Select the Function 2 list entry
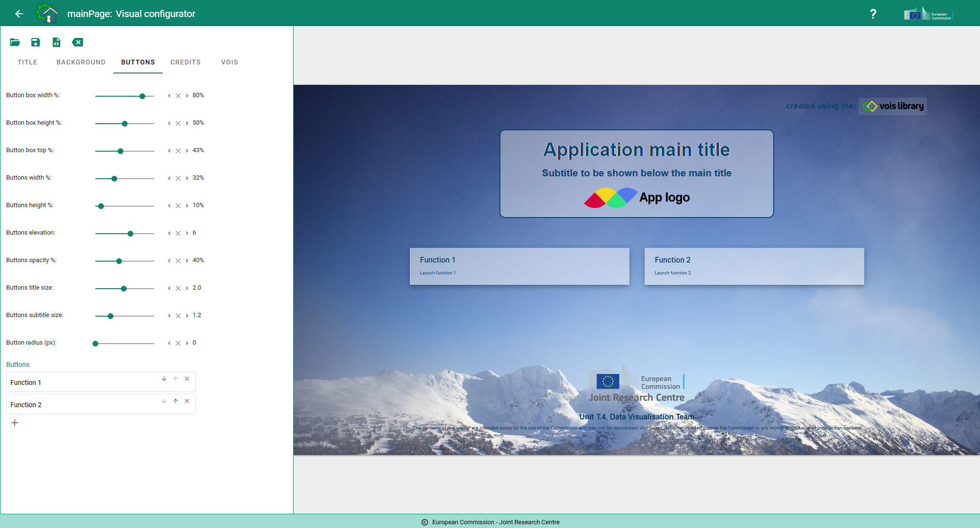980x528 pixels. 101,404
